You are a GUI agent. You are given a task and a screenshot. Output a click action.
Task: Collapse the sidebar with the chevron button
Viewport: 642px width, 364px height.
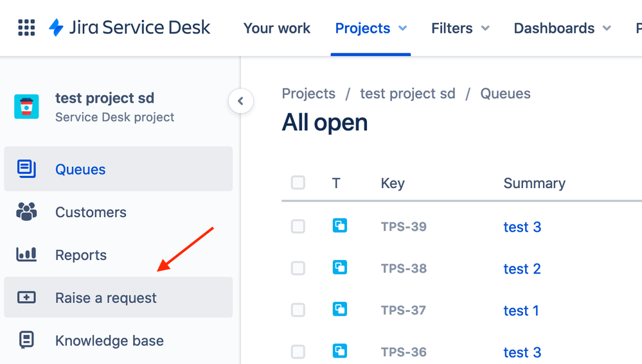tap(241, 101)
